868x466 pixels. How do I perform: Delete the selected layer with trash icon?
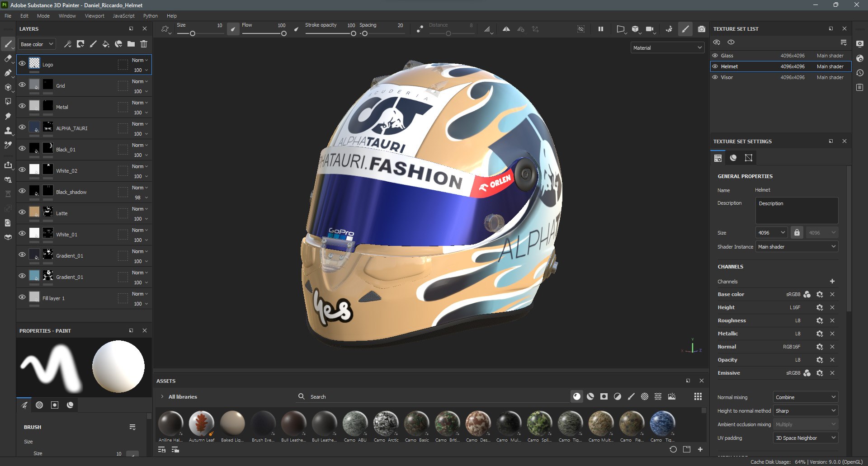144,44
